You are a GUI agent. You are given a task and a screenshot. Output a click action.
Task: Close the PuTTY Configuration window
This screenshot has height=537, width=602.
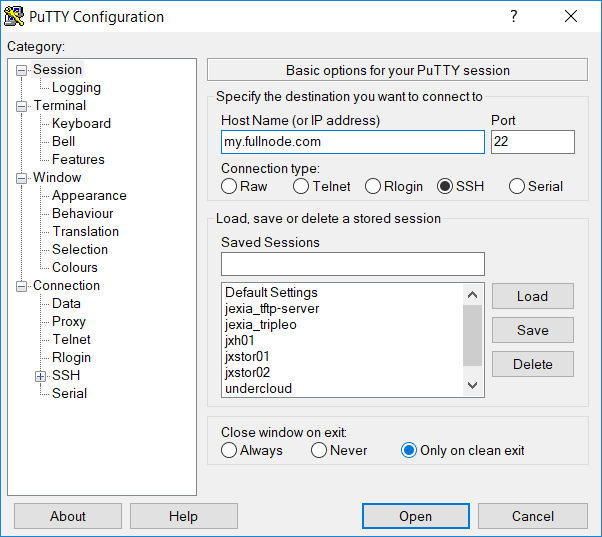tap(571, 16)
